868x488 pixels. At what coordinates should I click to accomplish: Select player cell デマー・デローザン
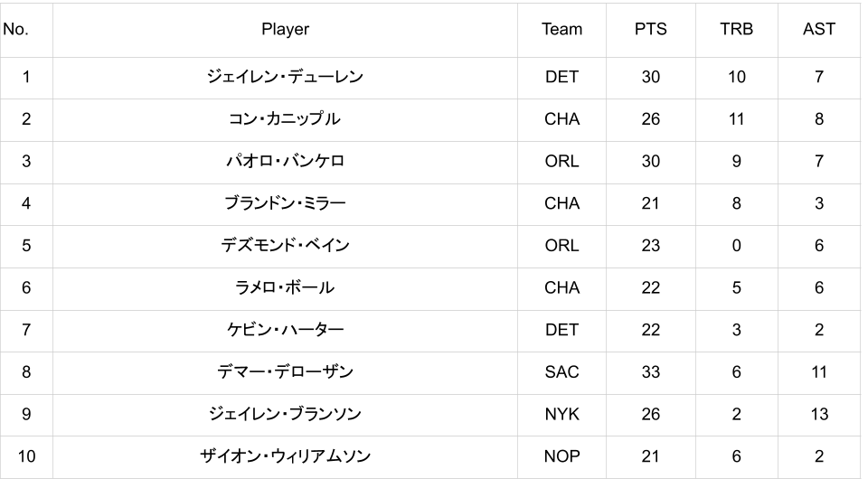point(285,373)
